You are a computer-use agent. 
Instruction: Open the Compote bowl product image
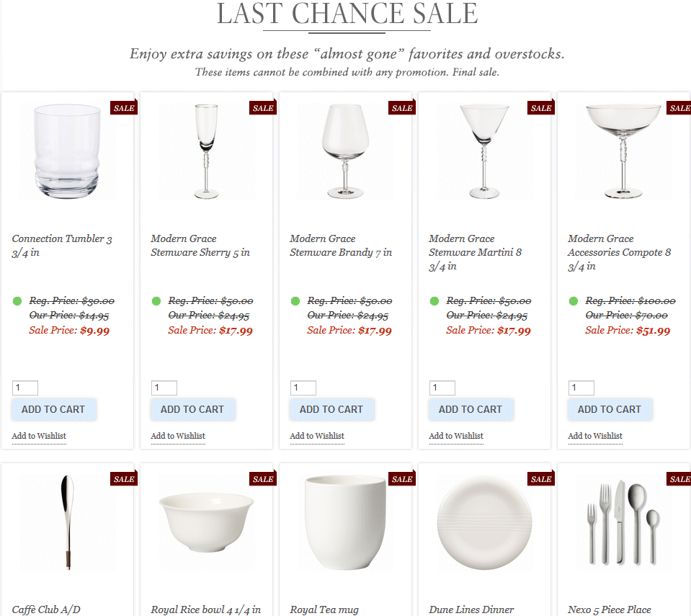623,152
